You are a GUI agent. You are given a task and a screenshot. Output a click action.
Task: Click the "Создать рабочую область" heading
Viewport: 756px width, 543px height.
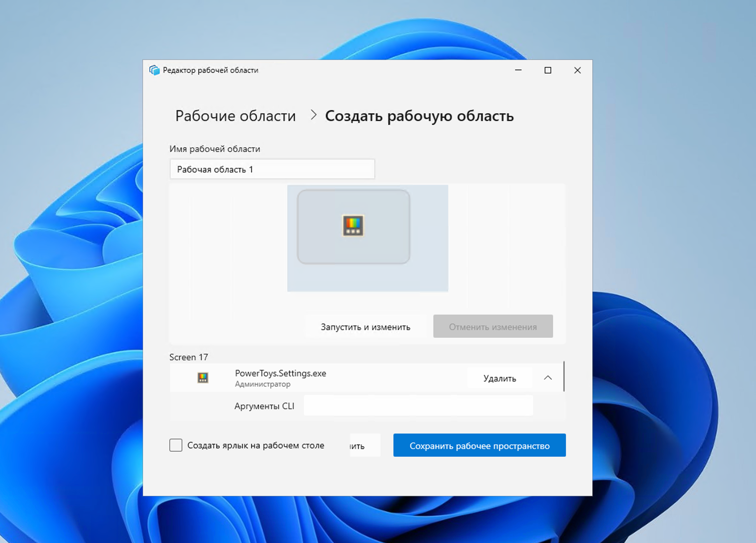pyautogui.click(x=419, y=116)
